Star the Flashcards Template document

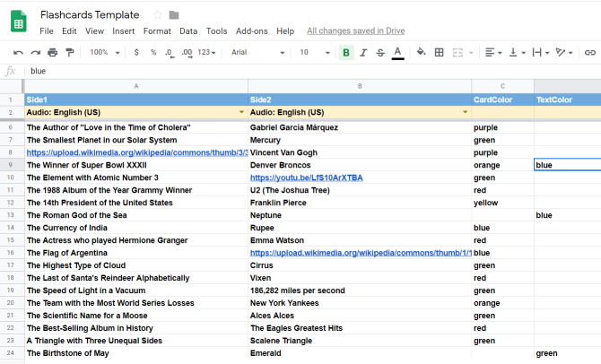pyautogui.click(x=157, y=15)
